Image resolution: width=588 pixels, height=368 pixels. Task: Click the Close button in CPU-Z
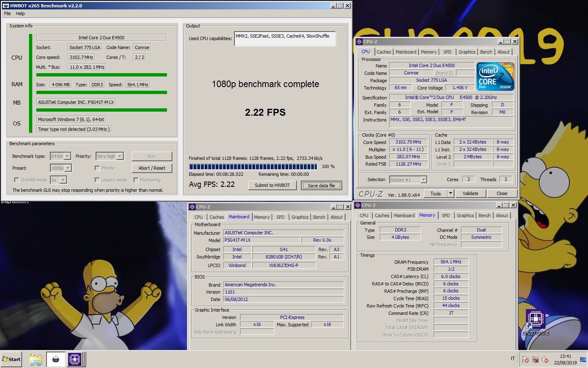[502, 193]
